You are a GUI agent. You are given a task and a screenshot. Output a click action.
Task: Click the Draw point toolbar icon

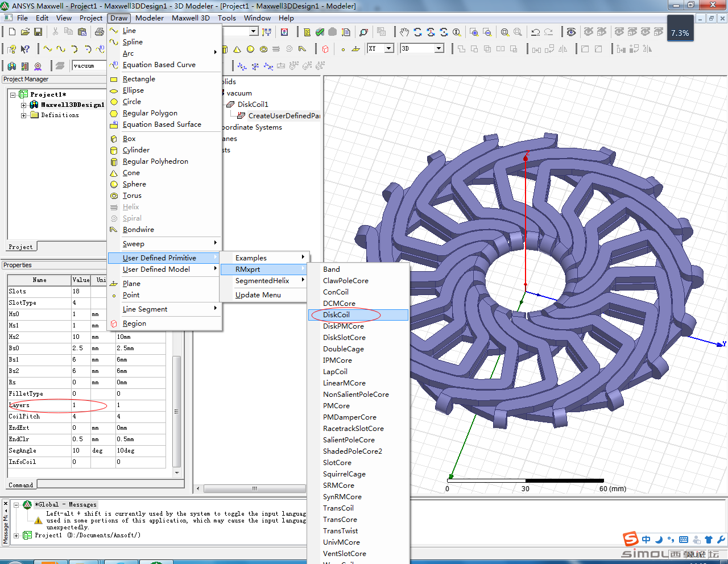[343, 49]
